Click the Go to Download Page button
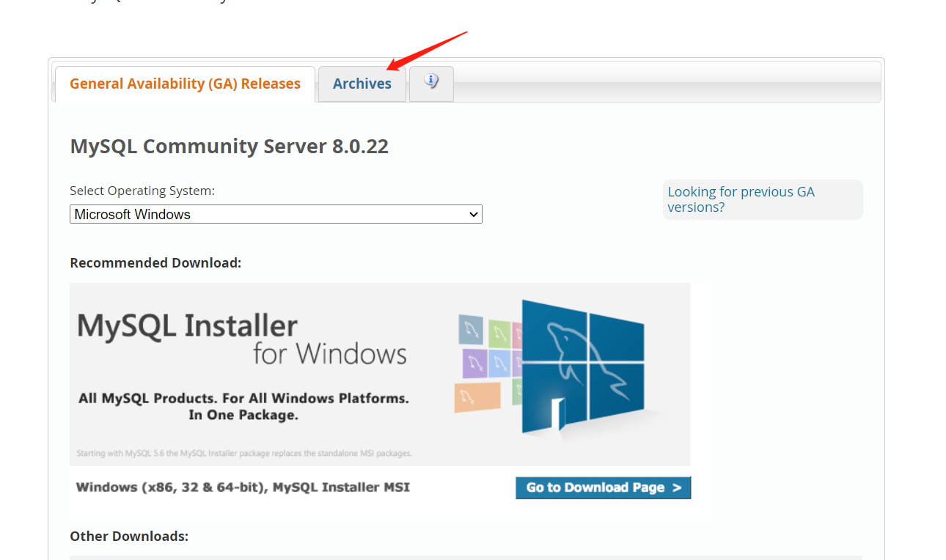946x560 pixels. (603, 487)
